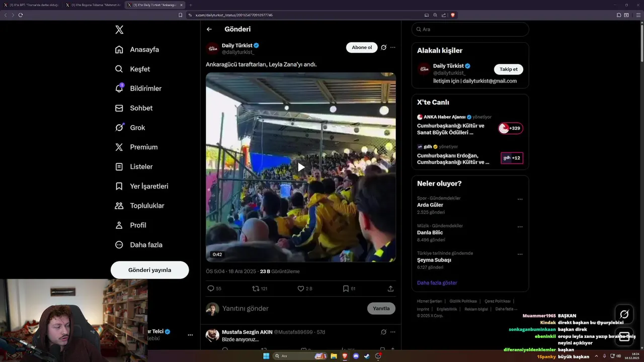Open Mustafa Sezgin AKIN profile
This screenshot has height=362, width=644.
coord(247,332)
